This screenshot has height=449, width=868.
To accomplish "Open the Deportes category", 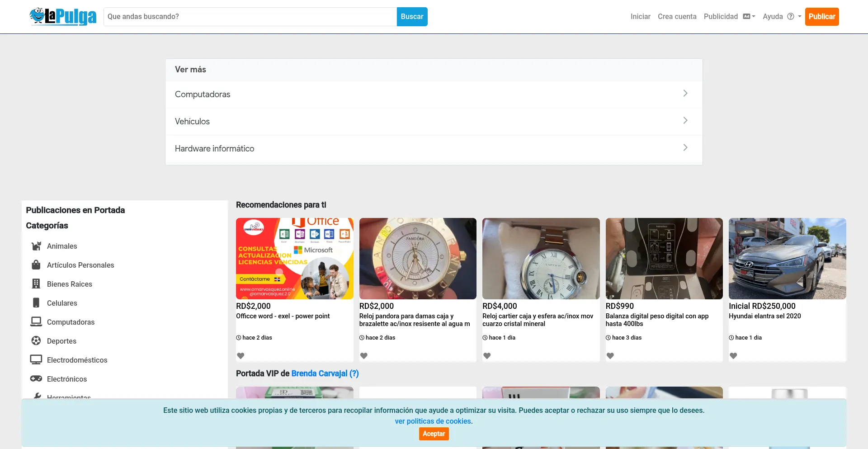I will (61, 341).
